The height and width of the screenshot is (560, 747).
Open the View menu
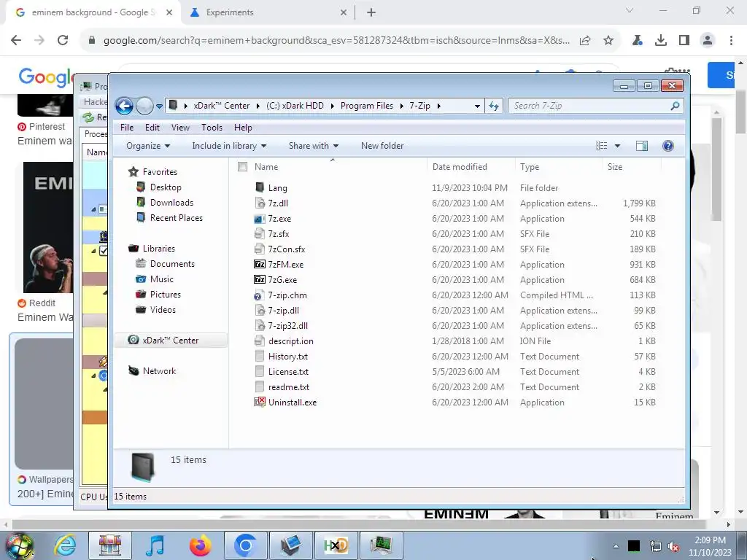pyautogui.click(x=181, y=128)
